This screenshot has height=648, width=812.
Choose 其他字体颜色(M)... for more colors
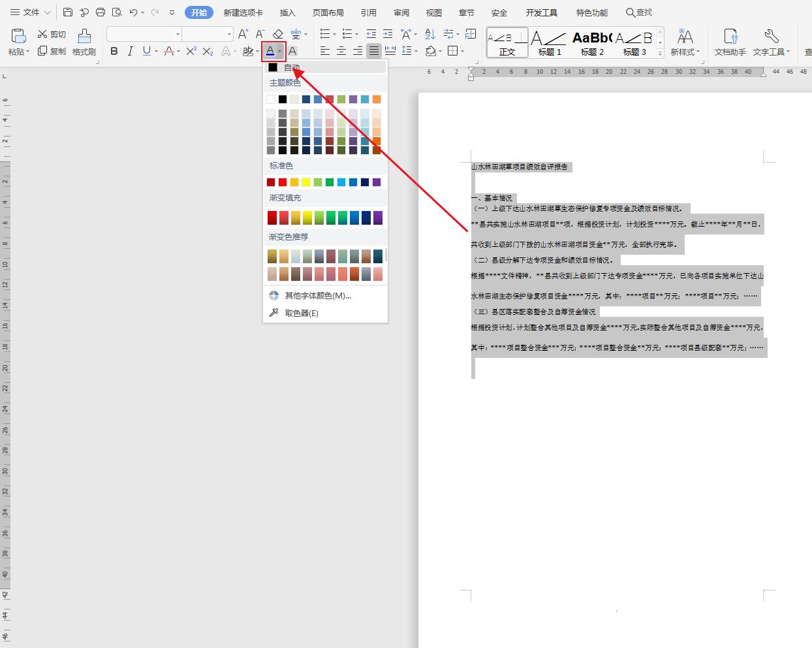(x=317, y=295)
